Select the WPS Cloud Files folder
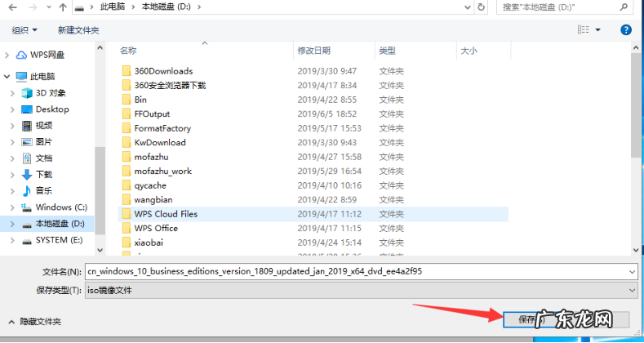Screen dimensions: 644x343 click(313, 214)
